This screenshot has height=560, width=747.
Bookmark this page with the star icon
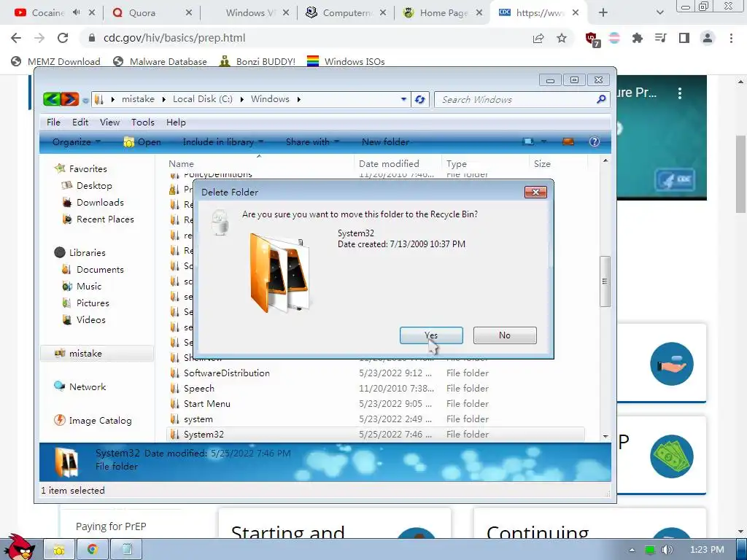pyautogui.click(x=562, y=38)
